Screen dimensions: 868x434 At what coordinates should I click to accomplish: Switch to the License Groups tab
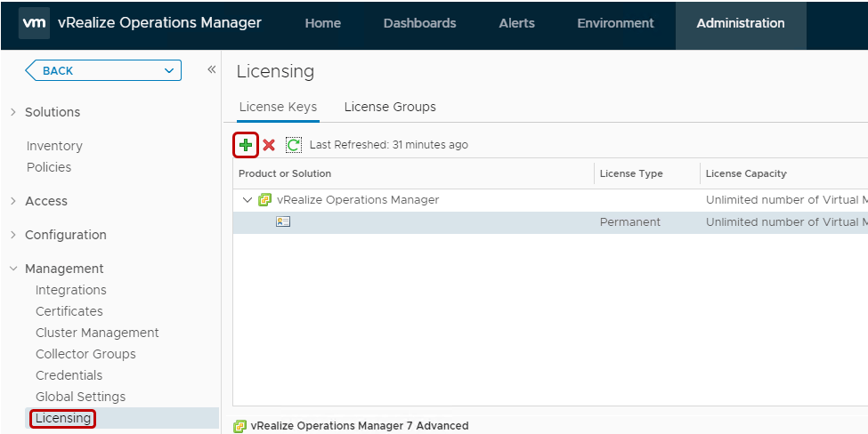point(390,108)
